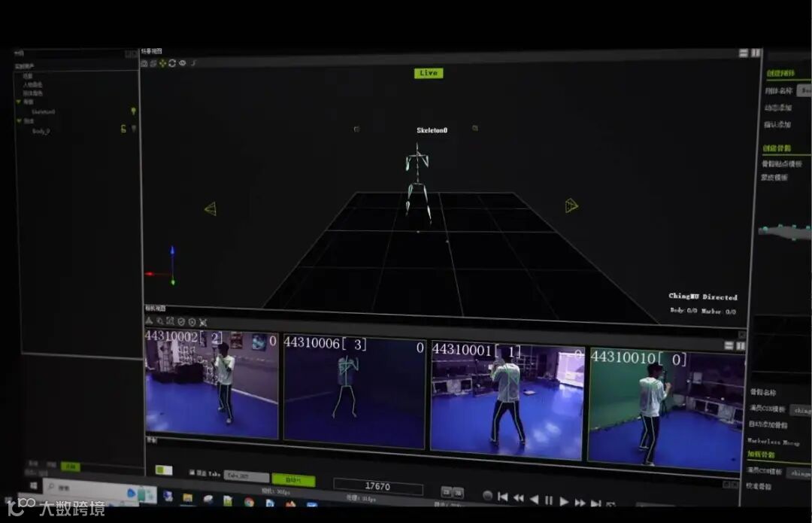Open camera 44310006 skeleton-only thumbnail
Image resolution: width=812 pixels, height=523 pixels.
tap(354, 392)
